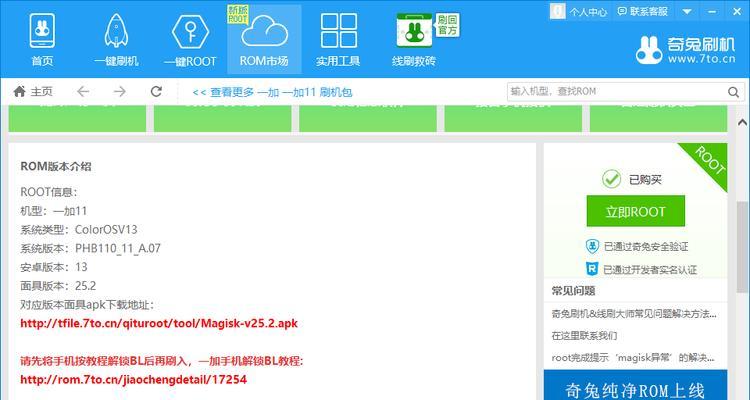This screenshot has height=400, width=750.
Task: Open the 实用工具 tab
Action: click(x=338, y=40)
